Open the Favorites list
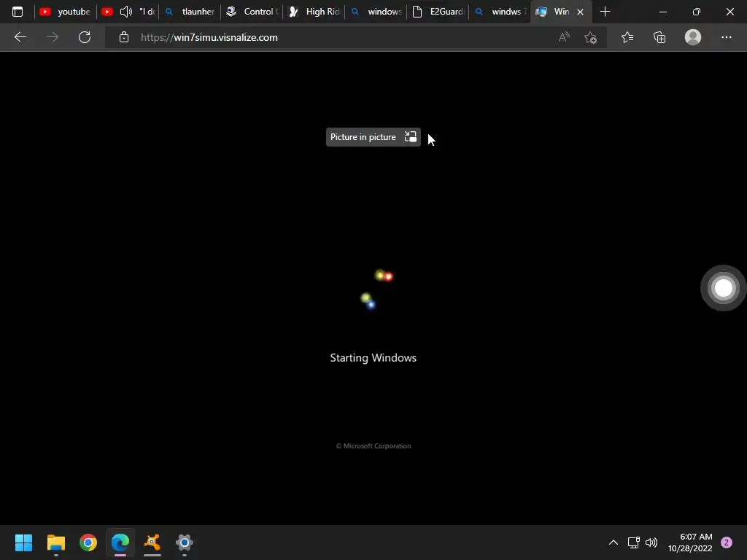 627,37
